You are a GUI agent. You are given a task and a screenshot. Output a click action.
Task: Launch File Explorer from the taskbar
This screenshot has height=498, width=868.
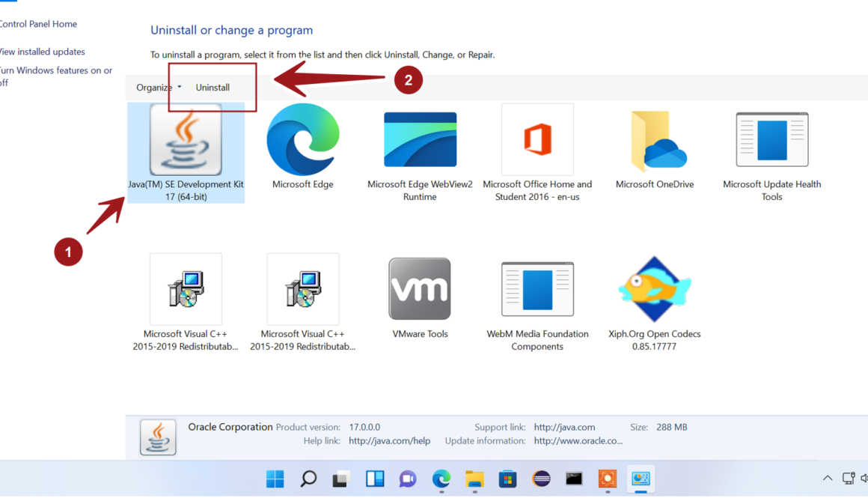[x=474, y=479]
